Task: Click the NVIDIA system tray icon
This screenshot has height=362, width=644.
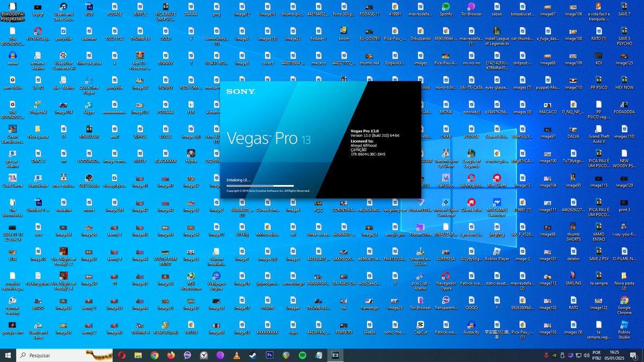Action: click(x=553, y=355)
